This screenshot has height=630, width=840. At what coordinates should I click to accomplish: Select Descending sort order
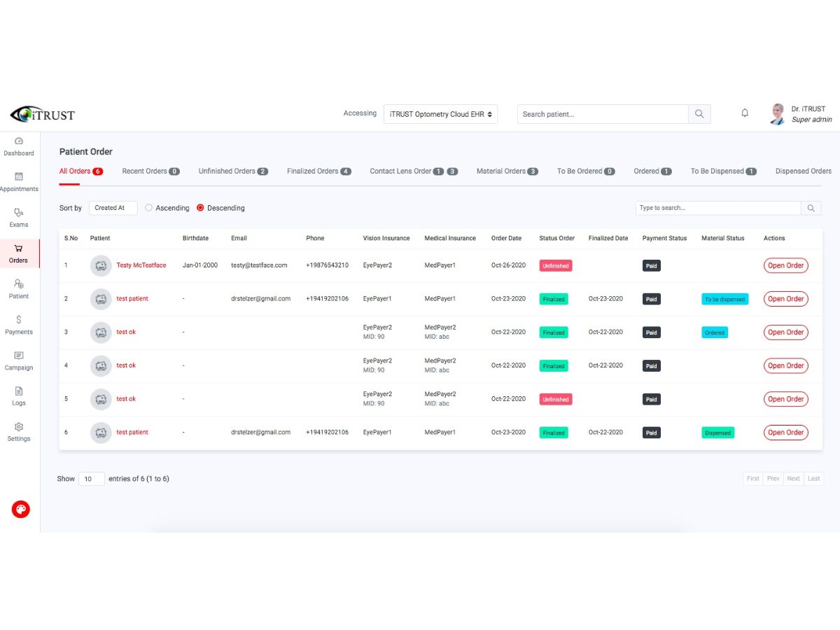[x=200, y=208]
